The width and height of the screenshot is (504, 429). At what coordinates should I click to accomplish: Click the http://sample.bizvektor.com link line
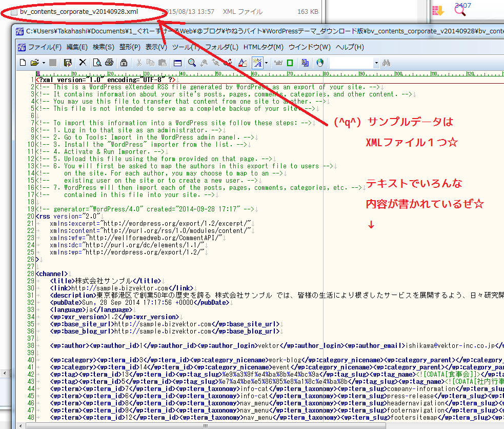tap(122, 288)
